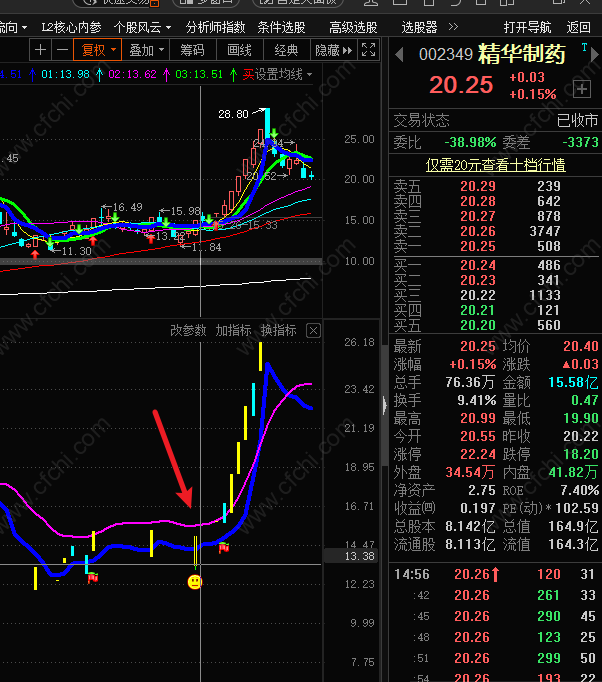Screen dimensions: 602x682
Task: Click 总值 value 164.9亿
Action: click(x=573, y=526)
